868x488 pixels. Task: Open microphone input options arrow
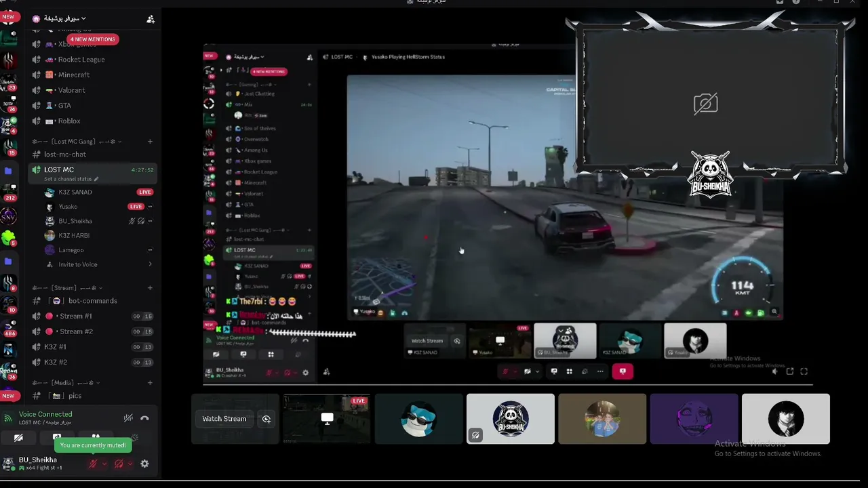pos(104,464)
